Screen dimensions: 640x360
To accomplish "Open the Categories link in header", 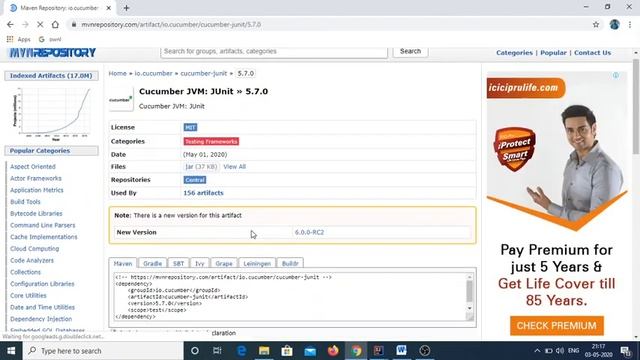I will point(514,53).
